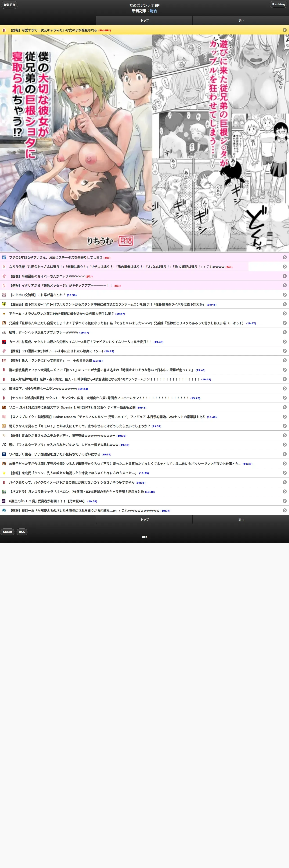Click favicon beside カープ中村奨成 row
Image resolution: width=289 pixels, height=868 pixels.
pos(4,342)
